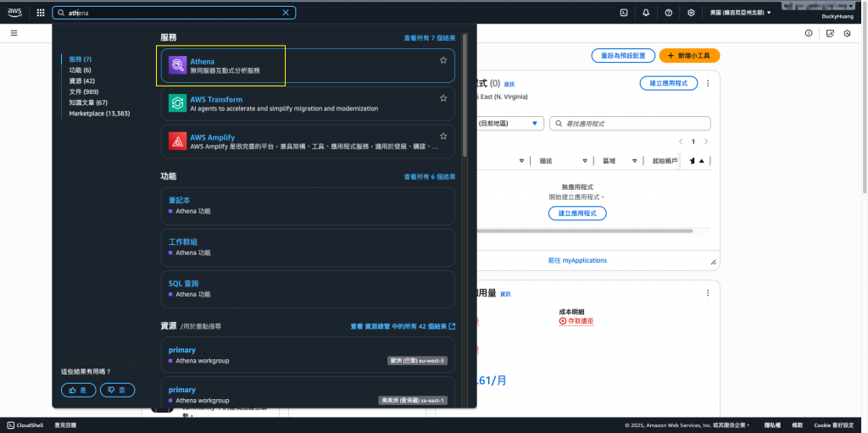Follow the 前往 myApplications link
This screenshot has height=433, width=868.
(577, 260)
